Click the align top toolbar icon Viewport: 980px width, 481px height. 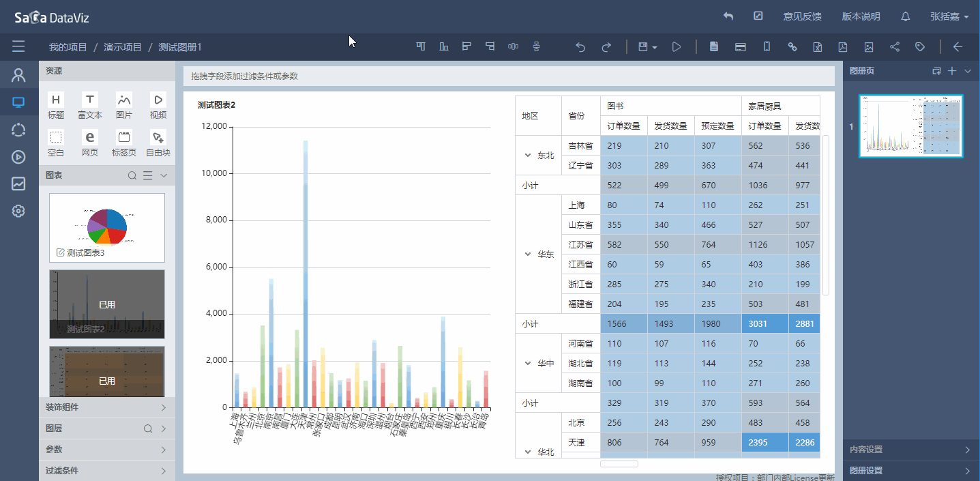click(421, 46)
